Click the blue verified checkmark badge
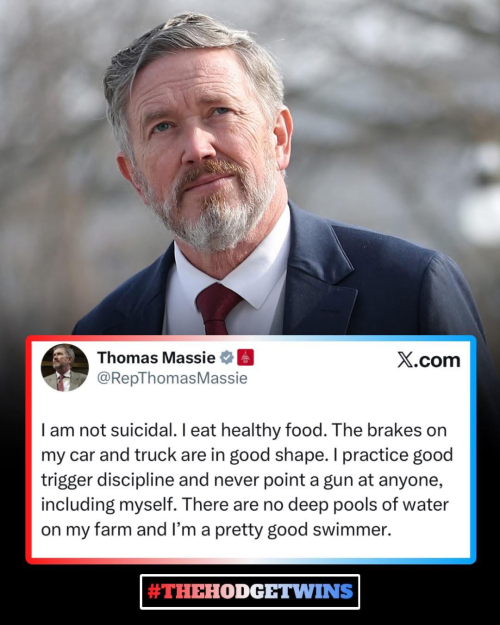This screenshot has width=500, height=625. [227, 358]
